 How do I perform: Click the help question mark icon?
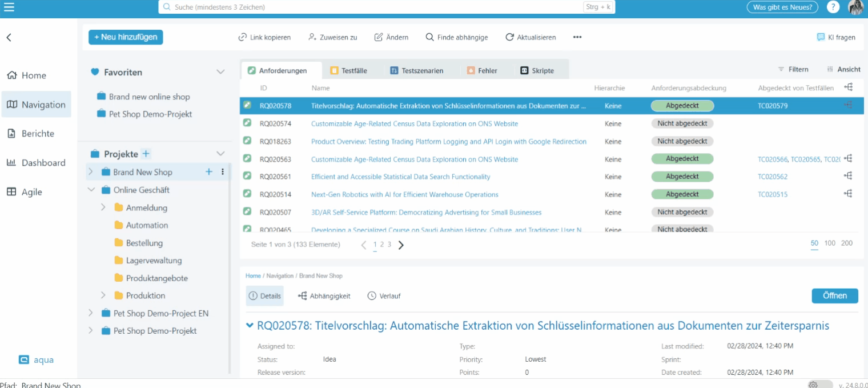(x=833, y=7)
